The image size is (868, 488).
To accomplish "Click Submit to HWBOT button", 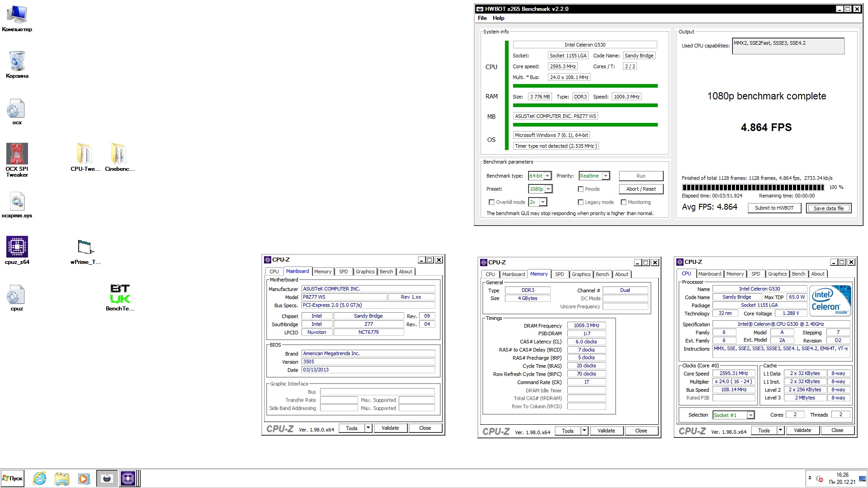I will pyautogui.click(x=774, y=208).
